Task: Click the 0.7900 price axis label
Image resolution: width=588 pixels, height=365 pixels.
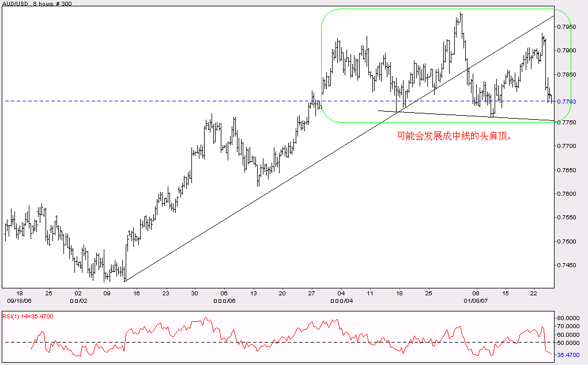Action: pyautogui.click(x=566, y=51)
